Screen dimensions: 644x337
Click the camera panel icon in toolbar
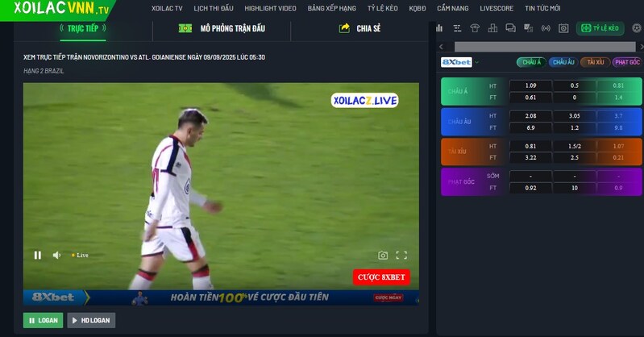(x=563, y=28)
